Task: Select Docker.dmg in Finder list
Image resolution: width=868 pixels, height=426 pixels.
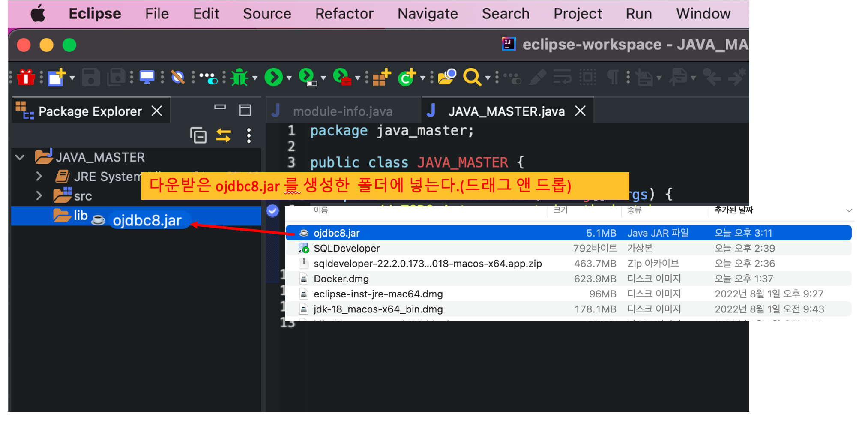Action: (x=568, y=279)
